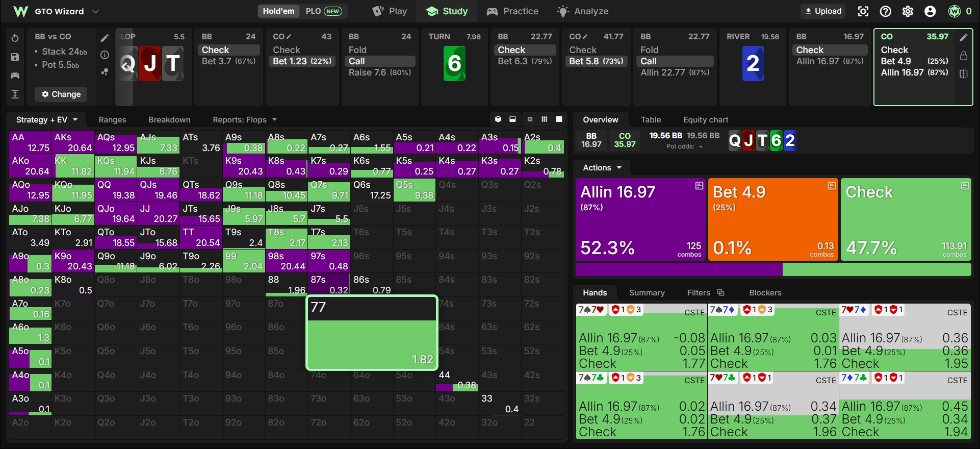
Task: Open the GTO Wizard logo dropdown chevron
Action: [x=95, y=11]
